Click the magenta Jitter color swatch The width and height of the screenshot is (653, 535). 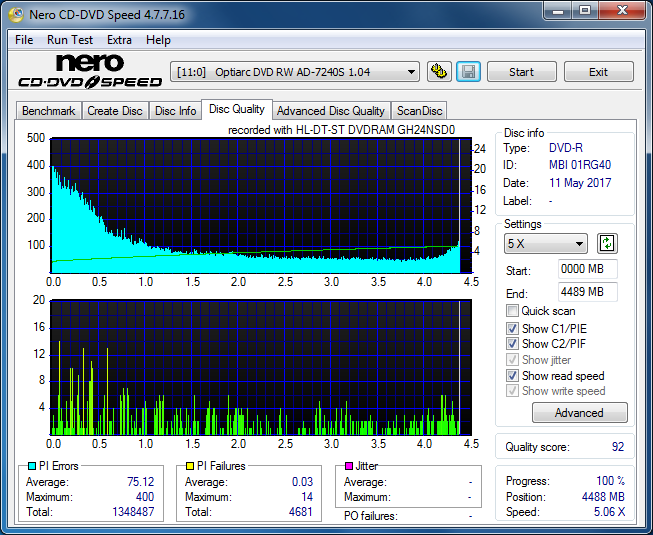349,466
